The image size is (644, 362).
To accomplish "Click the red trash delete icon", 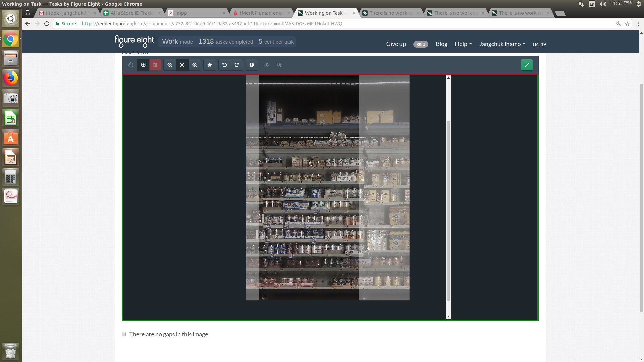I will click(155, 65).
